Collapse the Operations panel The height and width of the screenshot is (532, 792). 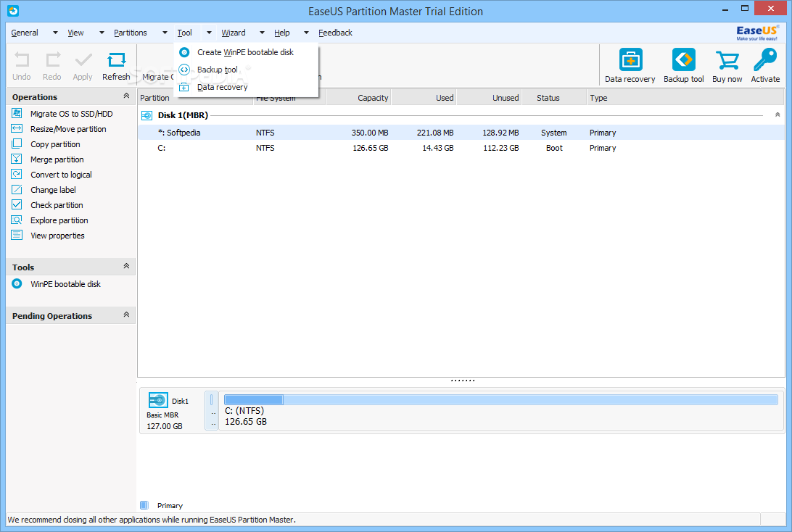[x=126, y=96]
